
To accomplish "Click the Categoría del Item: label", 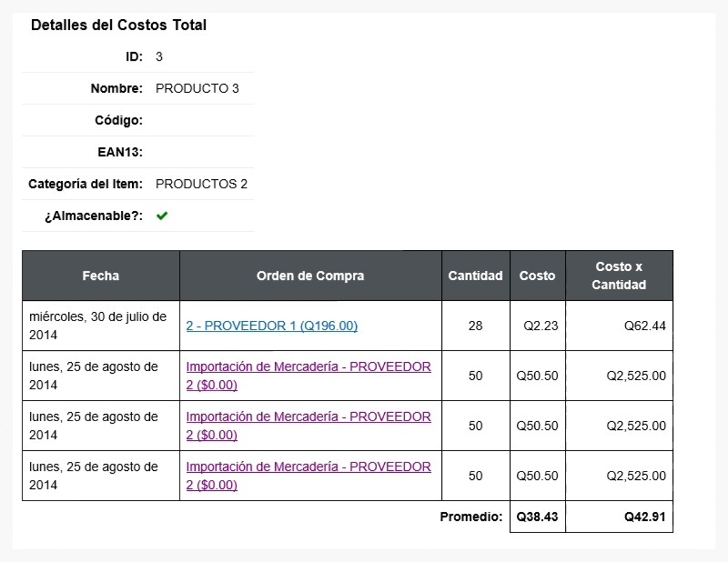I will pyautogui.click(x=86, y=185).
